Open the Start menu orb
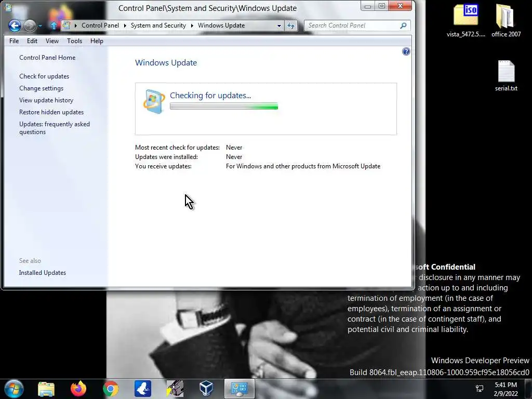 [14, 389]
